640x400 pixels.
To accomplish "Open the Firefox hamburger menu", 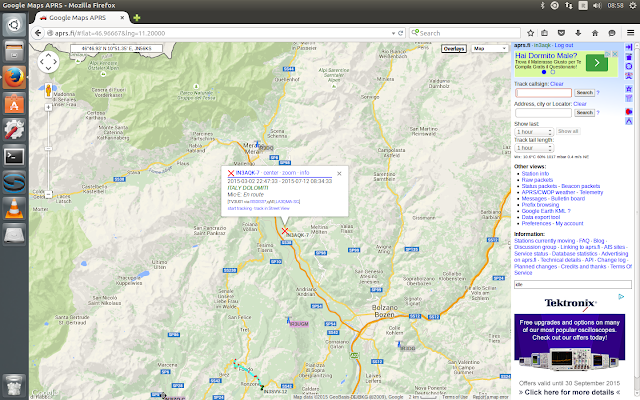I will 630,33.
